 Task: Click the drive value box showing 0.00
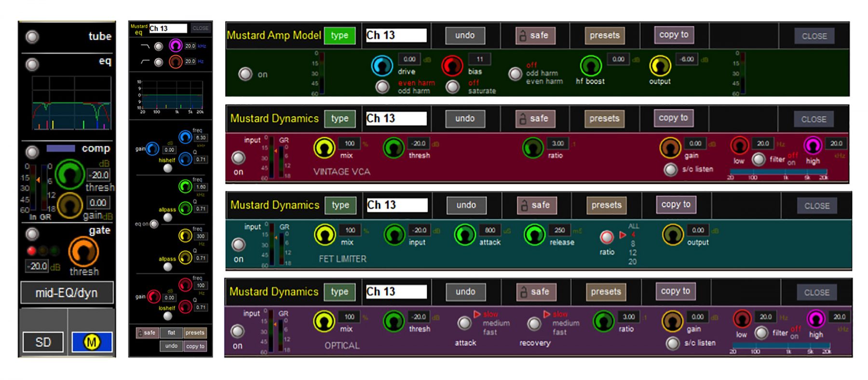409,59
